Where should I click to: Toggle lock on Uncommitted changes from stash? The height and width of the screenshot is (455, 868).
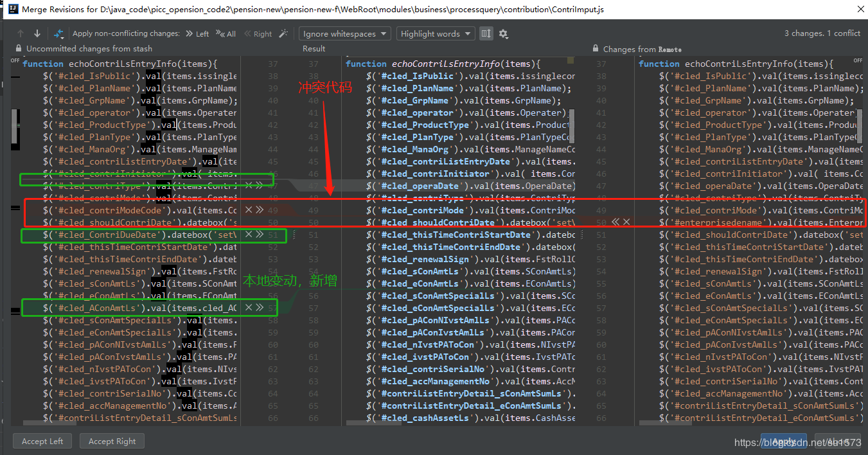click(x=18, y=49)
